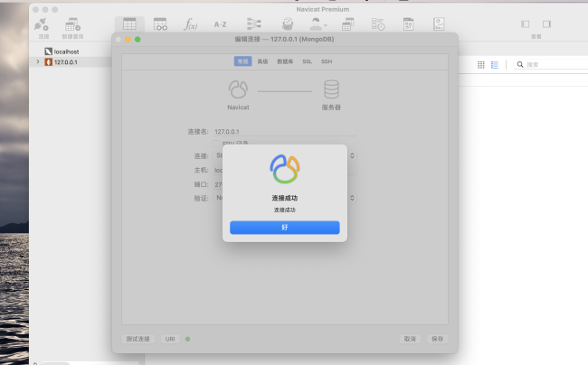
Task: Confirm the alert with the 好 button
Action: tap(285, 228)
